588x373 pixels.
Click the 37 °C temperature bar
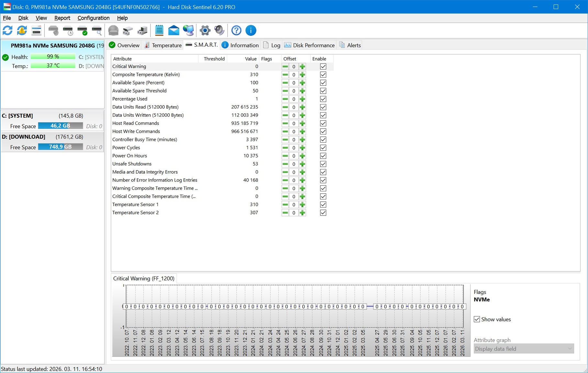click(53, 66)
